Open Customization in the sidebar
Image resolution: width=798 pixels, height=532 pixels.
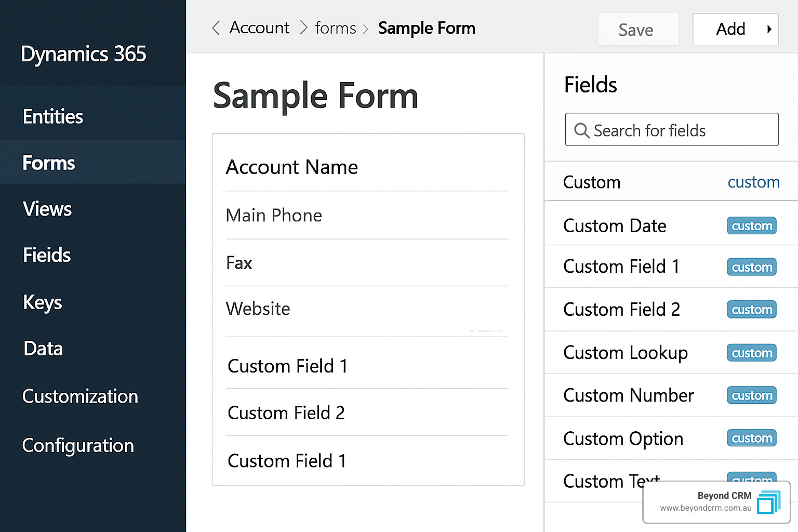pos(80,396)
